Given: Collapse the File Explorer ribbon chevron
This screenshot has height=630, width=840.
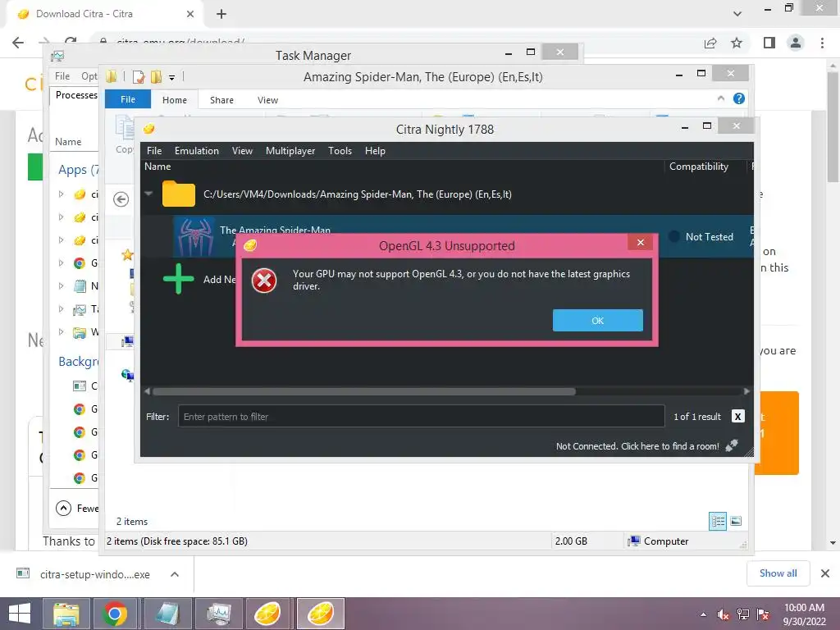Looking at the screenshot, I should point(721,98).
